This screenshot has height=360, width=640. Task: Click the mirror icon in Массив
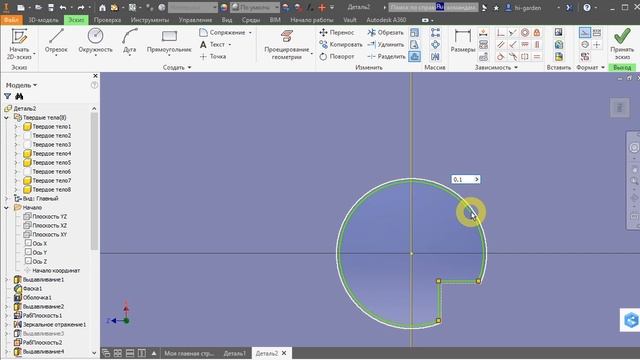point(435,56)
